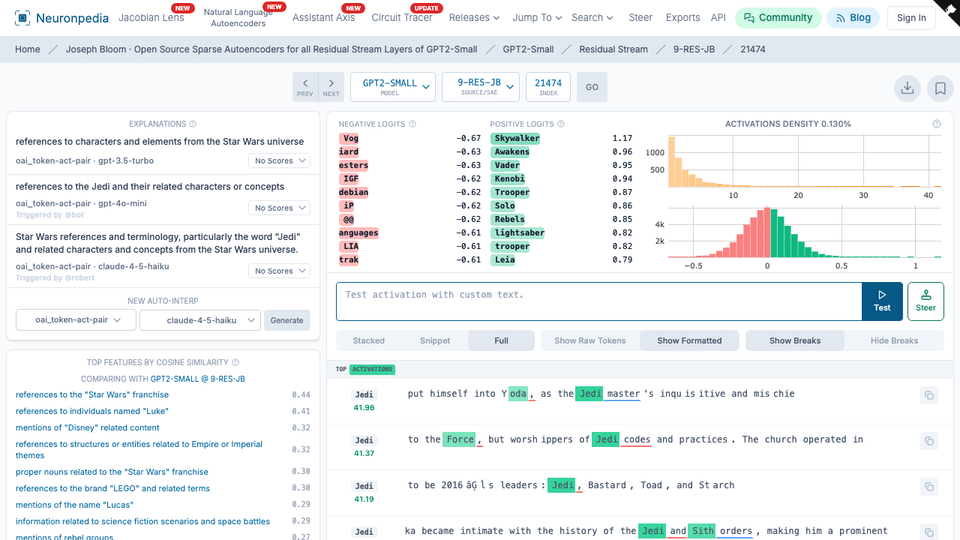
Task: Expand the Jump To menu
Action: click(537, 18)
